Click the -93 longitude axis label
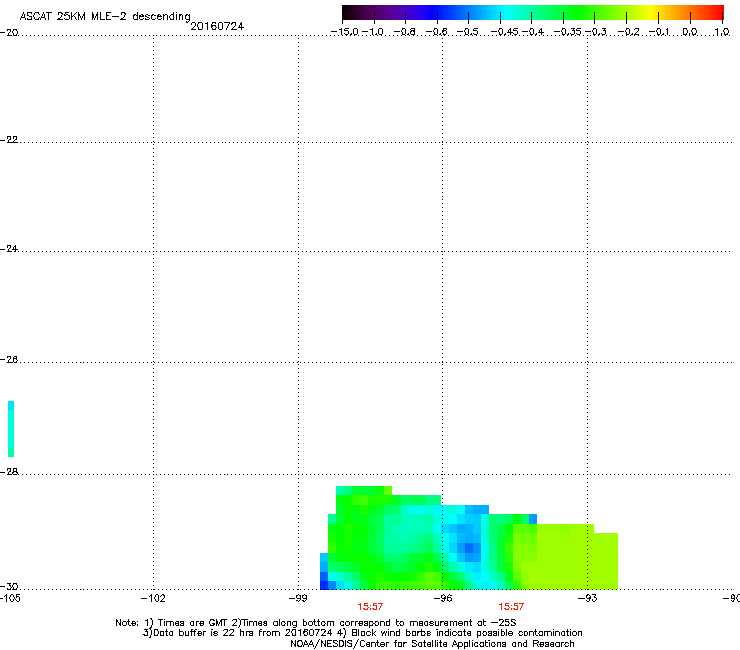 click(x=587, y=599)
